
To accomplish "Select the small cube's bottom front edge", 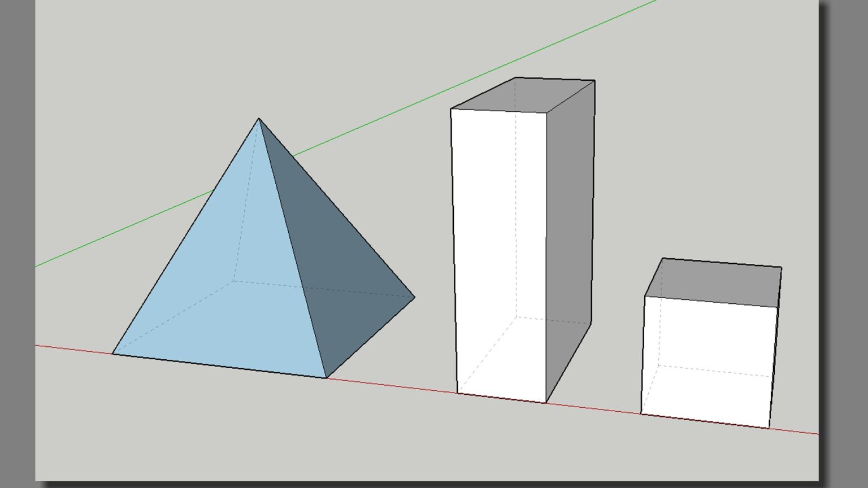I will point(705,421).
